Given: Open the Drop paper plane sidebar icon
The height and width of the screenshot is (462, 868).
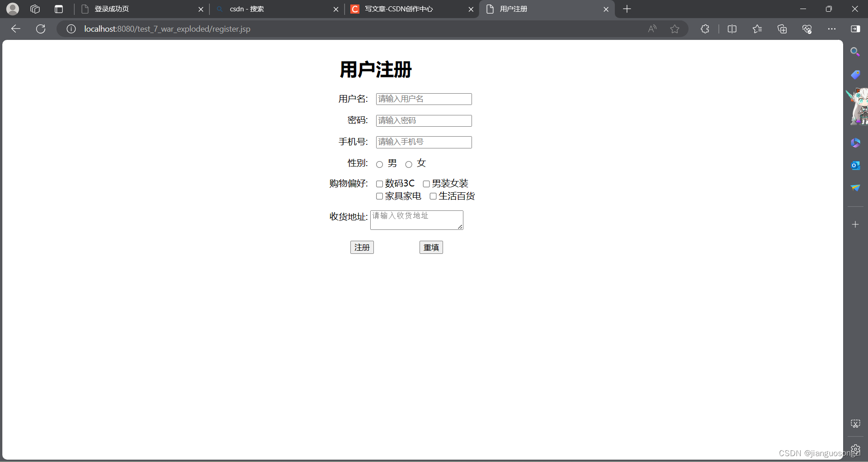Looking at the screenshot, I should point(855,188).
